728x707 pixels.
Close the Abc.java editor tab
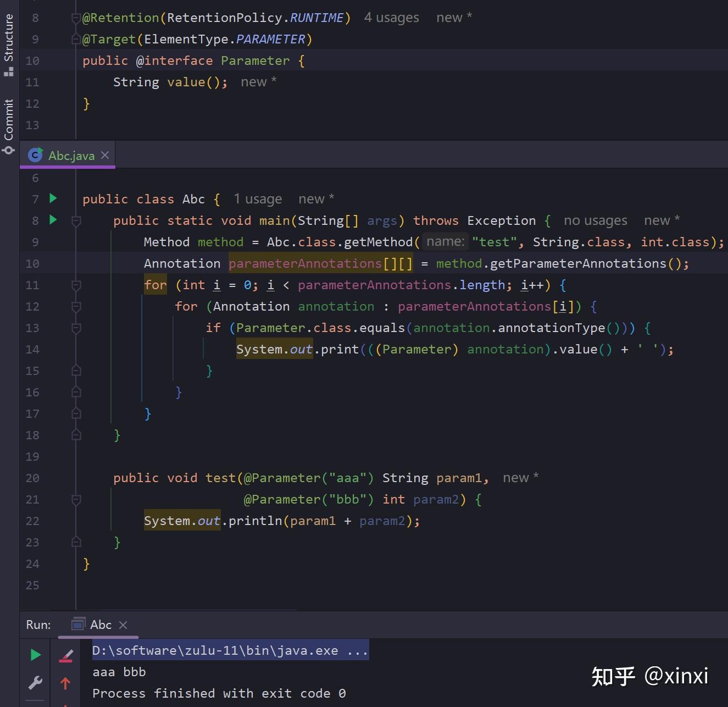point(105,155)
